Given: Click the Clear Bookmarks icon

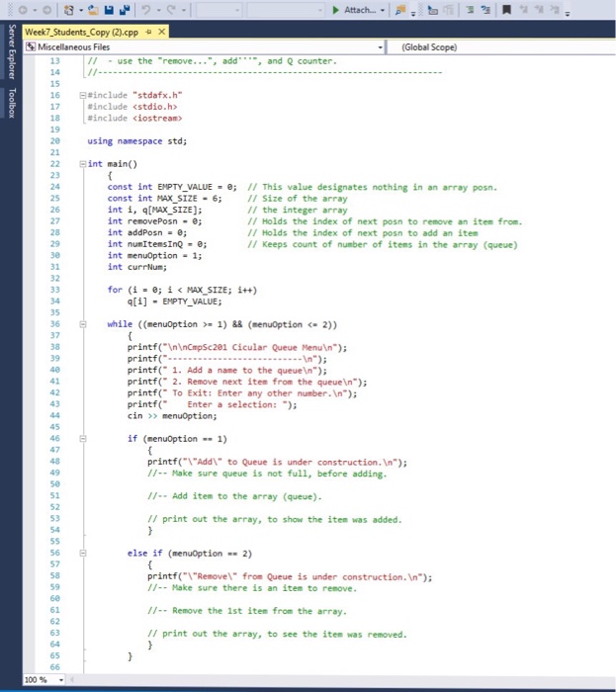Looking at the screenshot, I should point(555,10).
